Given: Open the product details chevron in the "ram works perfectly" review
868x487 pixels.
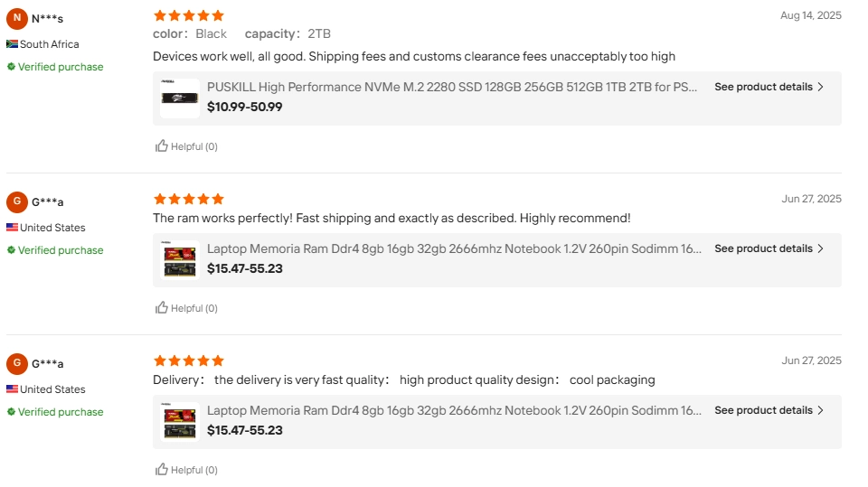Looking at the screenshot, I should (x=820, y=248).
